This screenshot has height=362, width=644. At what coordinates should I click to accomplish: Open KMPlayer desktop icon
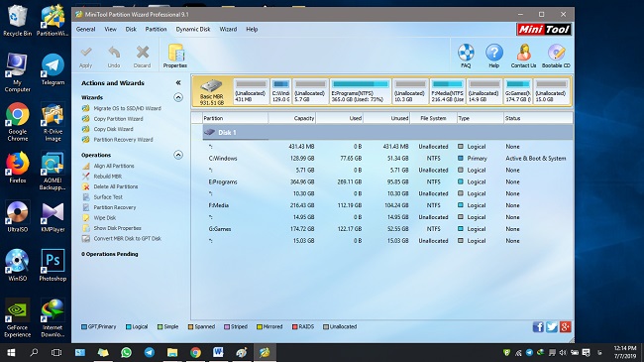click(x=53, y=216)
